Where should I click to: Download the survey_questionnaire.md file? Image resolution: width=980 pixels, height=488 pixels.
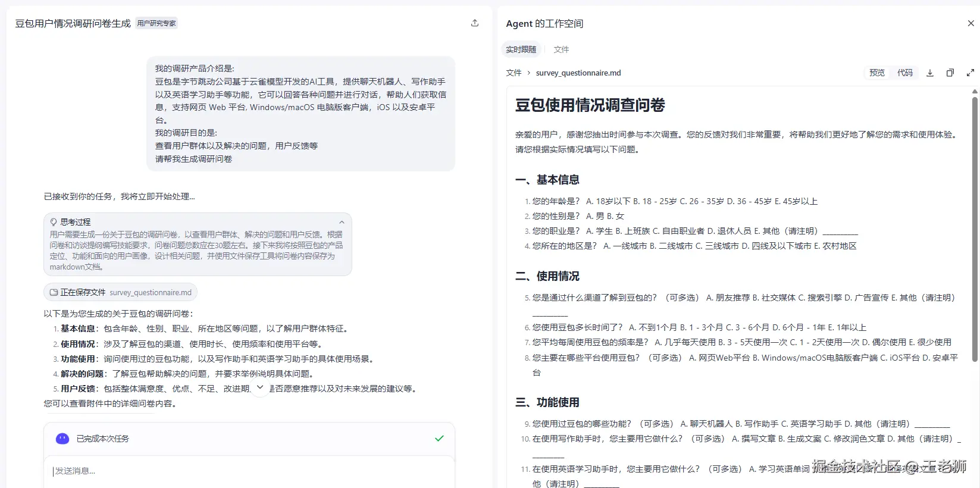(x=930, y=73)
